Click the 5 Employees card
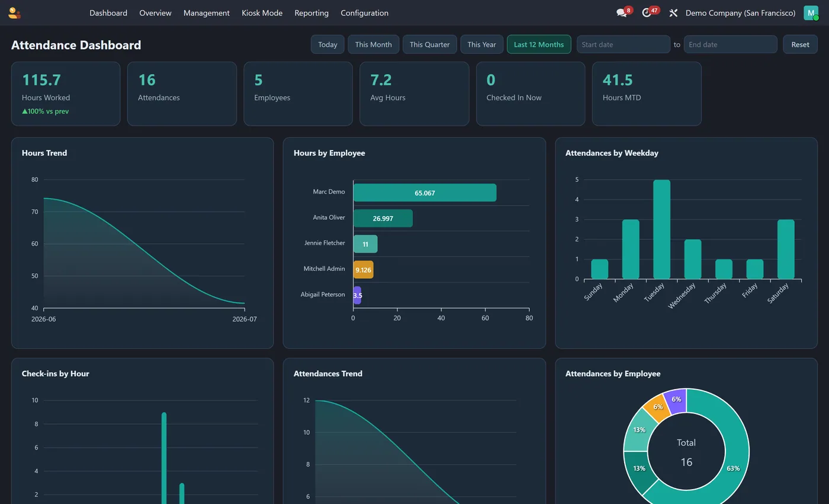This screenshot has height=504, width=829. pyautogui.click(x=298, y=94)
